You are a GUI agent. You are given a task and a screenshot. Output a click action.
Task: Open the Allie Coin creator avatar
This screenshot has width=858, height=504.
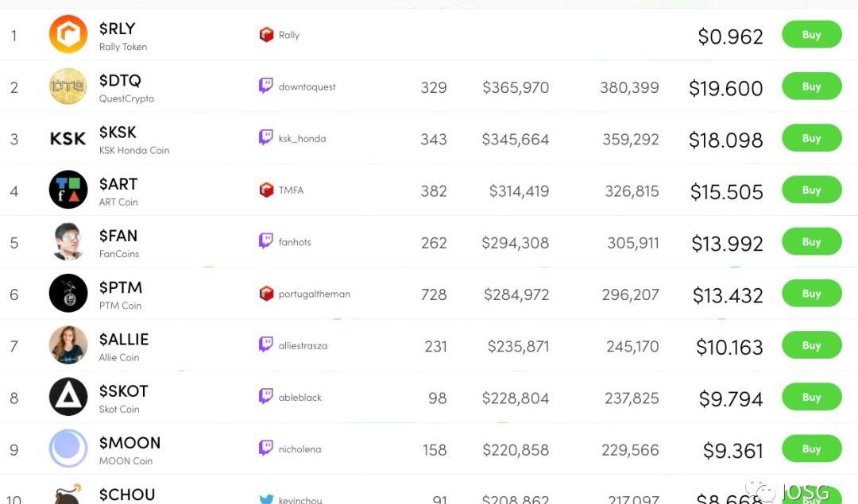pos(68,345)
